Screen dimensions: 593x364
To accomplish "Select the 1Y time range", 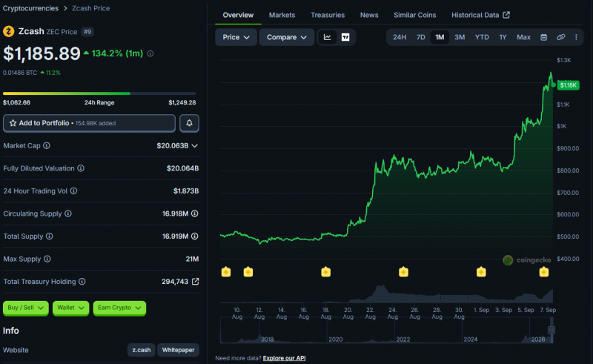I will click(503, 37).
